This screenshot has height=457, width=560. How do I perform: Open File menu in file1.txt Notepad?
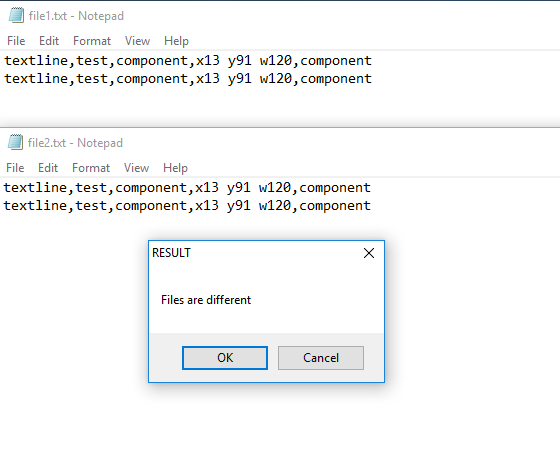[16, 41]
